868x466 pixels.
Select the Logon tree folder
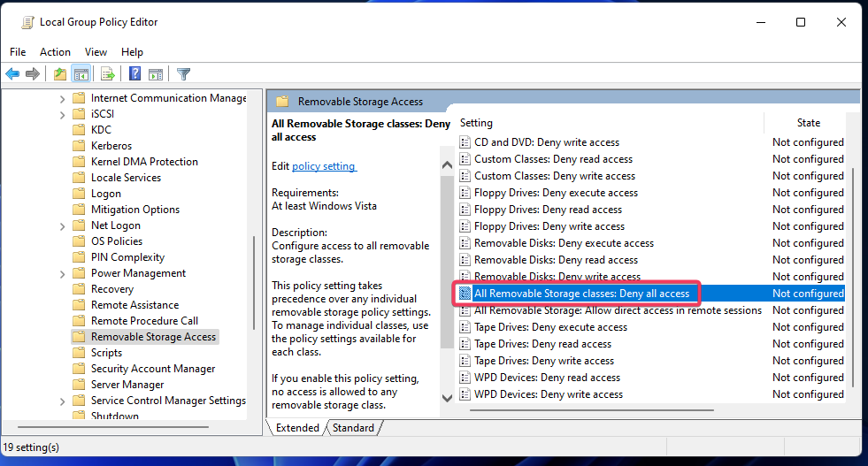coord(105,194)
